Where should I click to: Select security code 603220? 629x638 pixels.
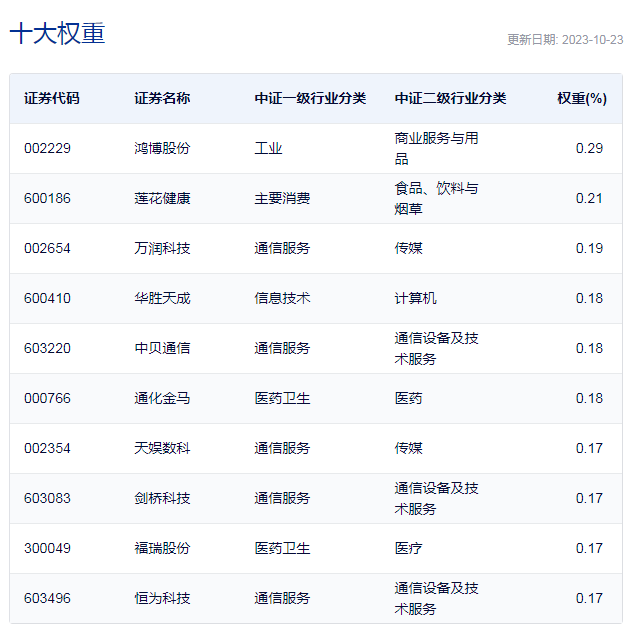coord(47,348)
